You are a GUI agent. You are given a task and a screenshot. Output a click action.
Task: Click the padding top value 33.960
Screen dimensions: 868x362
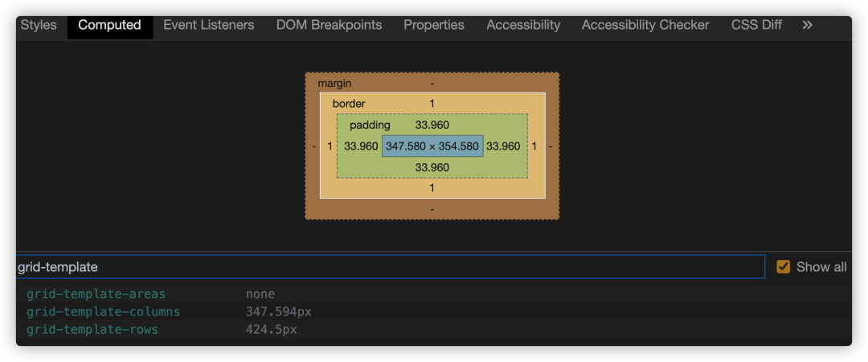432,125
